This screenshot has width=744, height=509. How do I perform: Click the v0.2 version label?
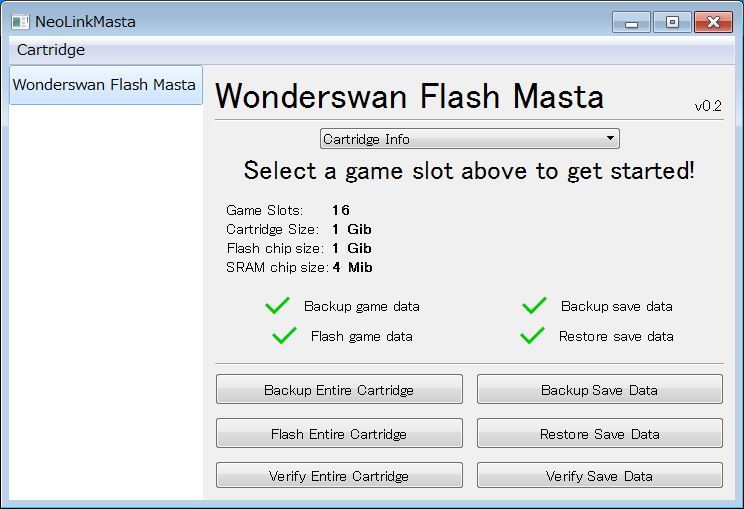708,106
